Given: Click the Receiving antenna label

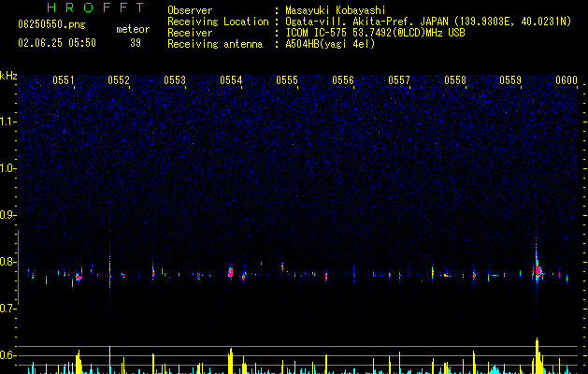Looking at the screenshot, I should point(215,44).
